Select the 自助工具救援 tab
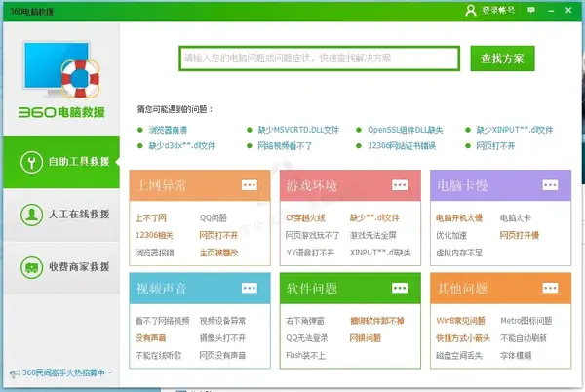The height and width of the screenshot is (392, 585). coord(61,162)
